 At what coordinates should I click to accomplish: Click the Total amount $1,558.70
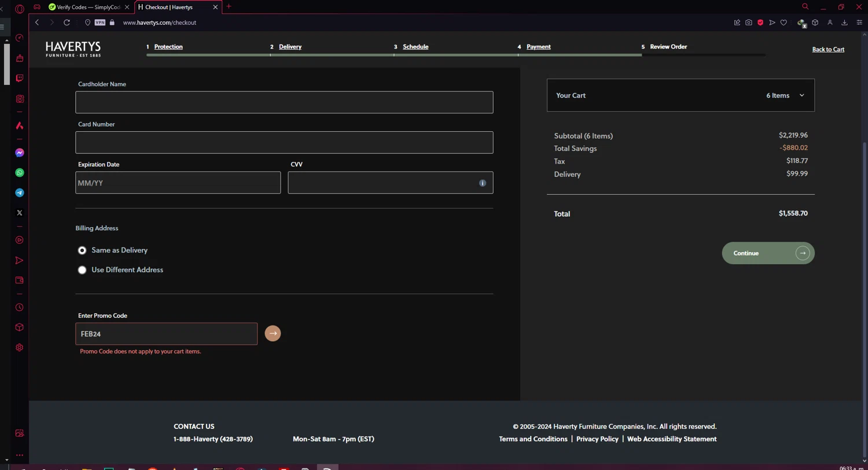[x=793, y=213]
